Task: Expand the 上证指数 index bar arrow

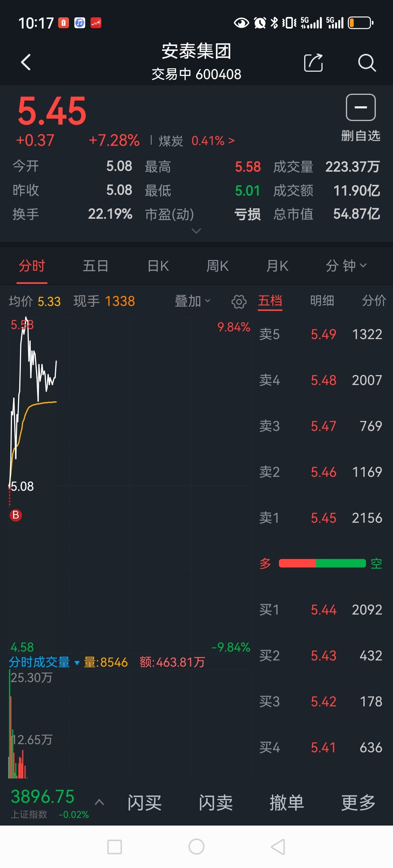Action: 99,802
